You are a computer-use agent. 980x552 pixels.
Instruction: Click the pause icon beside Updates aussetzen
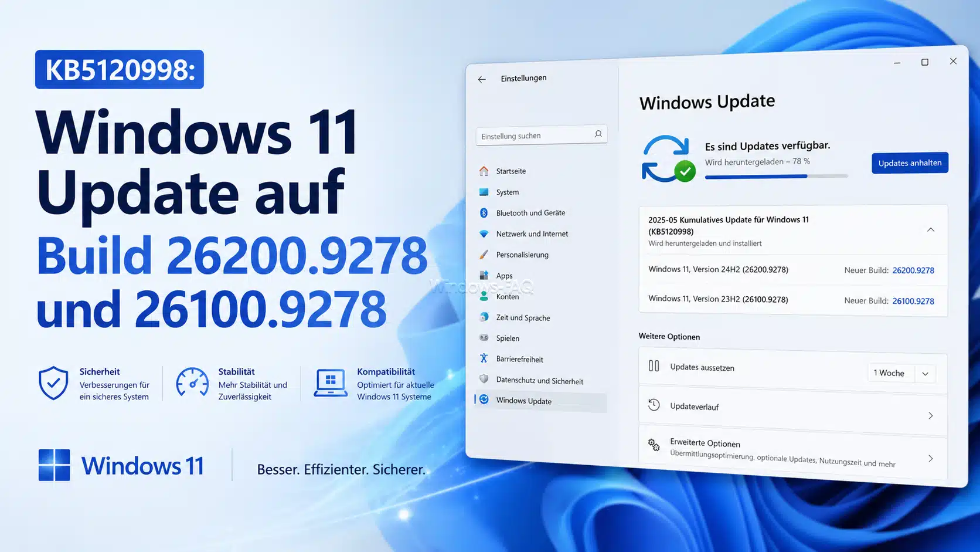pos(654,366)
